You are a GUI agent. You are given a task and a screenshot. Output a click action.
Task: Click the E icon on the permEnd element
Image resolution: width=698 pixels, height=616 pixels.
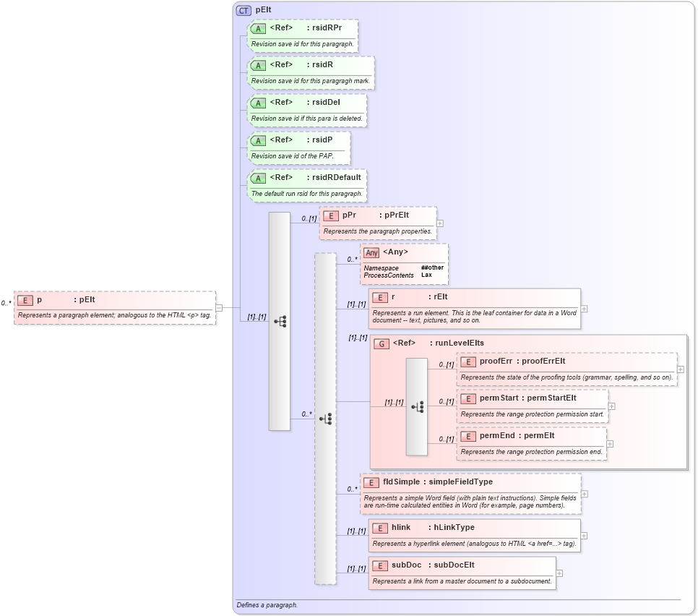[x=468, y=435]
